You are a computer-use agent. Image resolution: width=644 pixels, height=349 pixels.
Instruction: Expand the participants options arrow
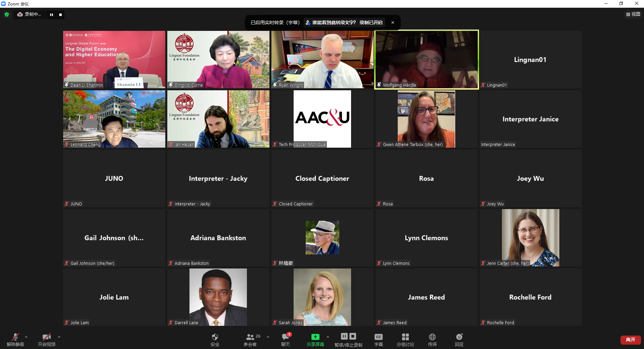268,337
